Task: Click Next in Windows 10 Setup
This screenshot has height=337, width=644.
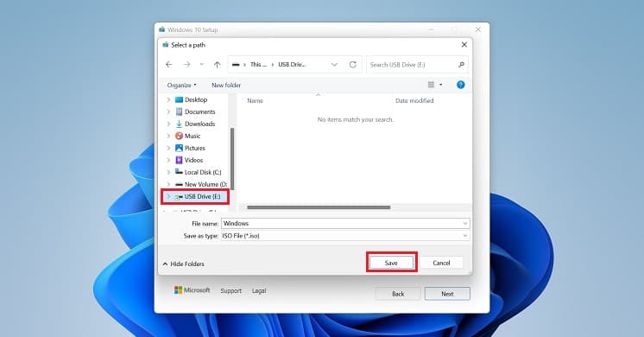Action: coord(447,294)
